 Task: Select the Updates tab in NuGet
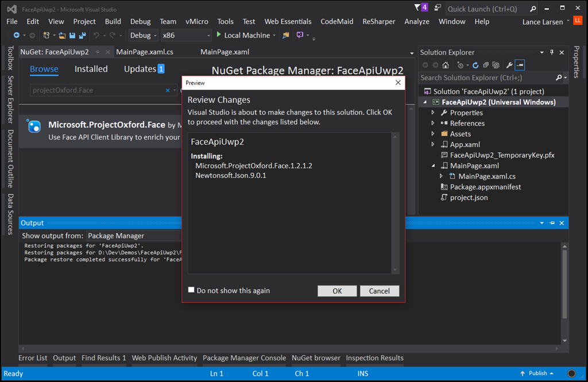tap(144, 69)
